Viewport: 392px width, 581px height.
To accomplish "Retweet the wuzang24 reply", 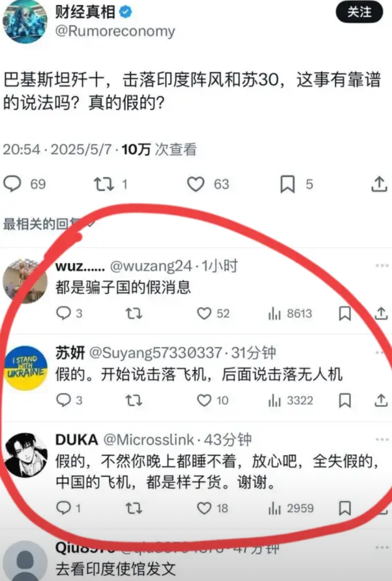I will [x=134, y=313].
